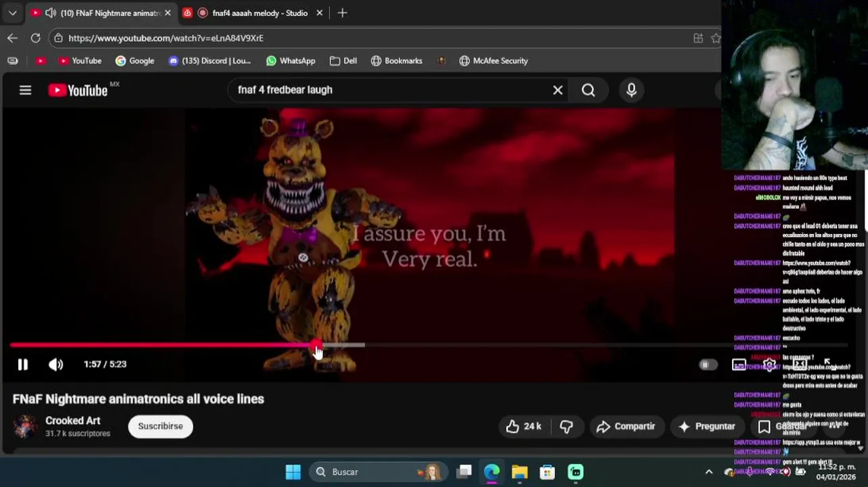The height and width of the screenshot is (487, 868).
Task: Click the taskbar Buscar search box
Action: (377, 472)
